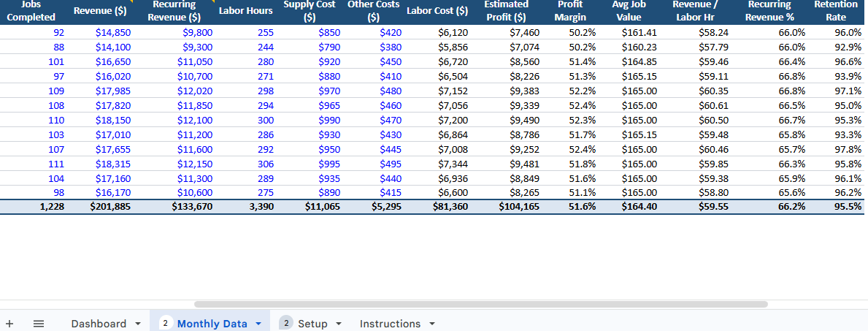Select the Recurring Revenue ($) header cell
Viewport: 868px width, 331px height.
[x=174, y=12]
